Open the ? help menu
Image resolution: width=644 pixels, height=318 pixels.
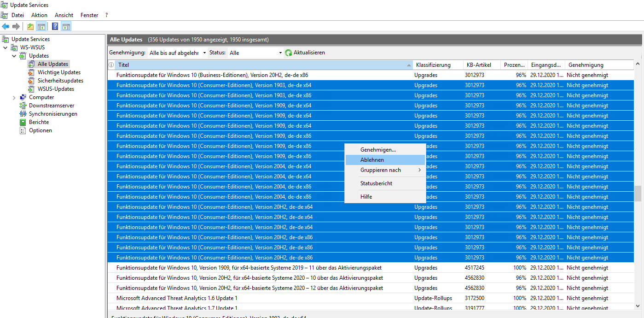[x=106, y=15]
